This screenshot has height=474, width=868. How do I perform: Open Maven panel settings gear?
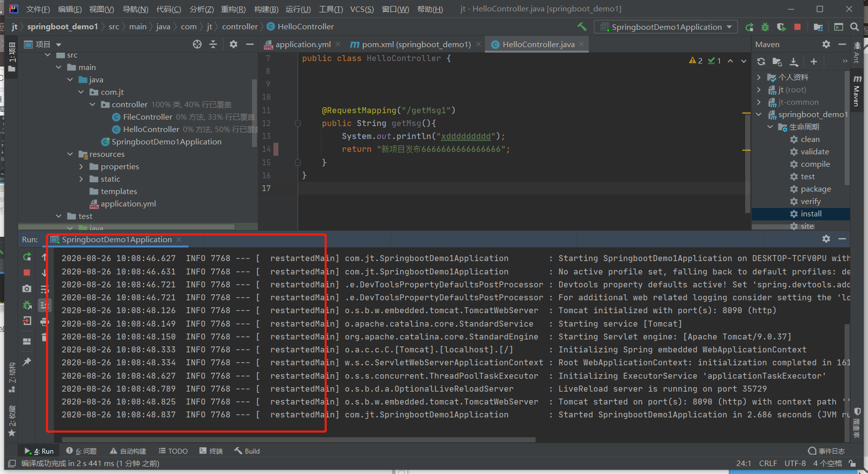826,44
